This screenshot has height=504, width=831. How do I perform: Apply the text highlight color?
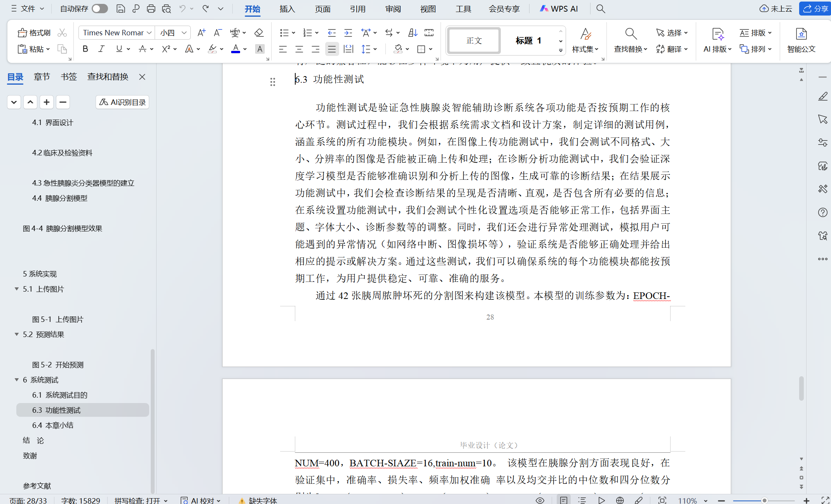click(212, 49)
